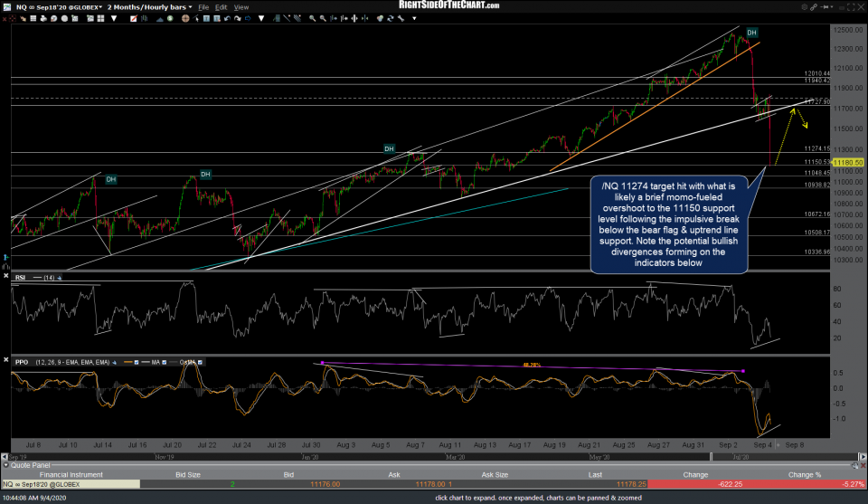The image size is (868, 504).
Task: Close the PPO indicator panel
Action: pos(5,360)
